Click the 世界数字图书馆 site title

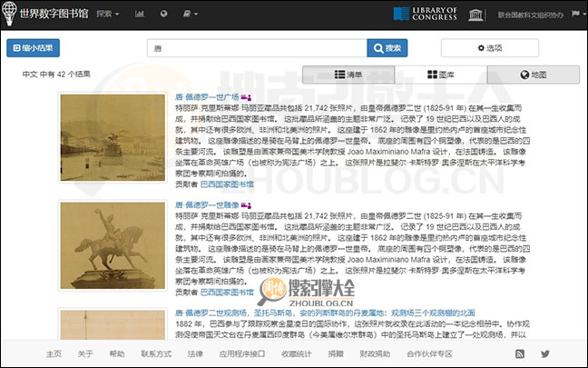click(x=54, y=14)
